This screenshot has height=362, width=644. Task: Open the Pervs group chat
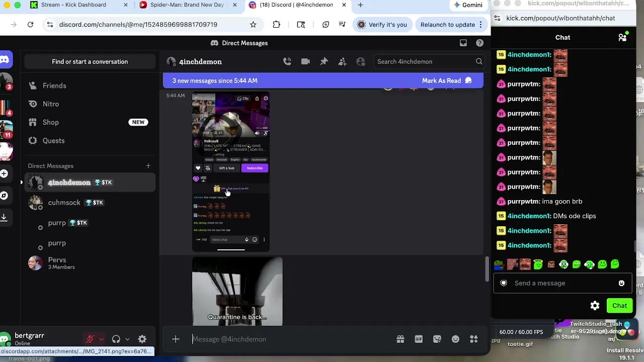[x=90, y=263]
